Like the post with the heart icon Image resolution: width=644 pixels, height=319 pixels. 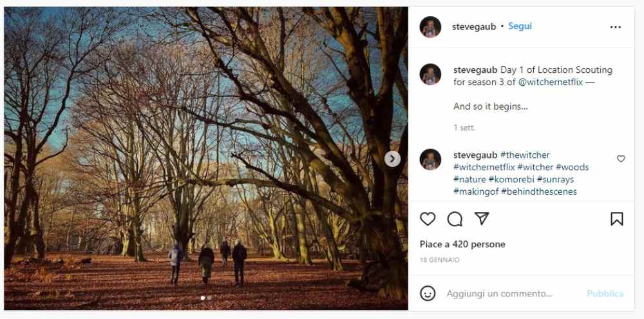pyautogui.click(x=428, y=219)
